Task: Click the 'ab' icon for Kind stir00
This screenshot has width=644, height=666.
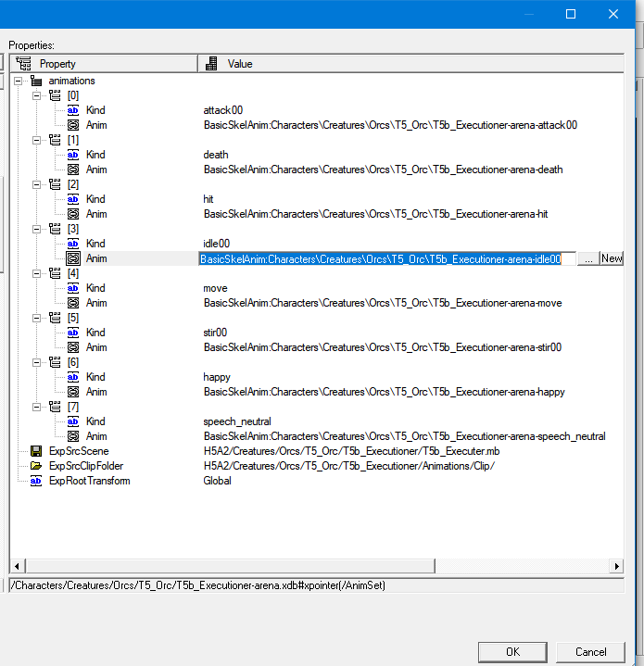Action: click(73, 333)
